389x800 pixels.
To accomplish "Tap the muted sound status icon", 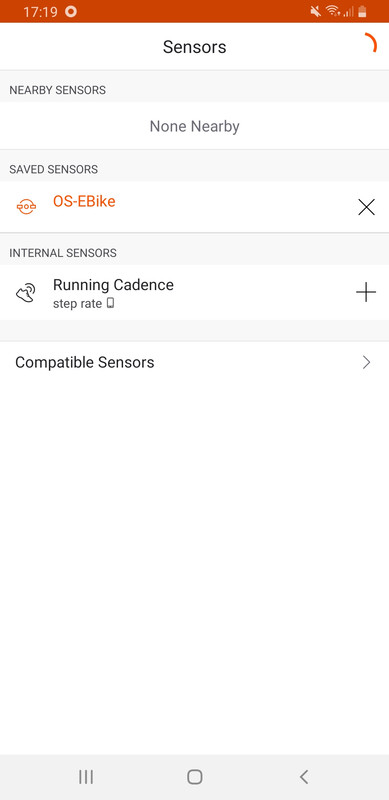I will (x=315, y=11).
